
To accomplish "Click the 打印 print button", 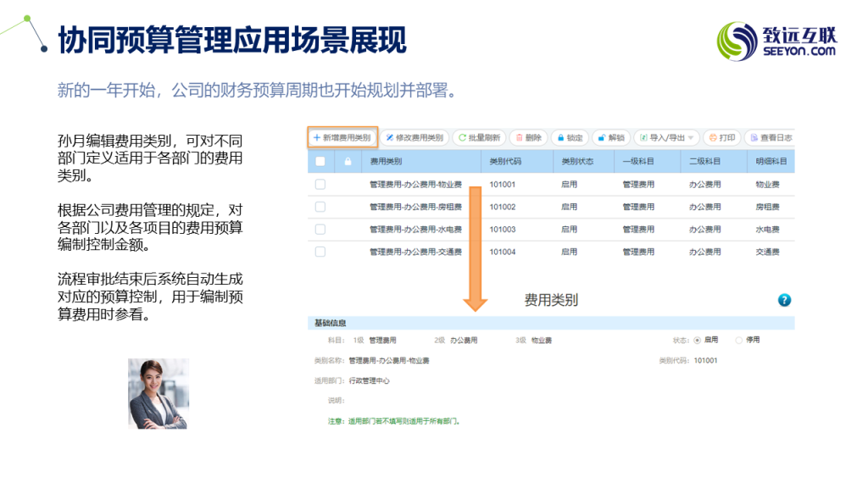I will coord(721,137).
